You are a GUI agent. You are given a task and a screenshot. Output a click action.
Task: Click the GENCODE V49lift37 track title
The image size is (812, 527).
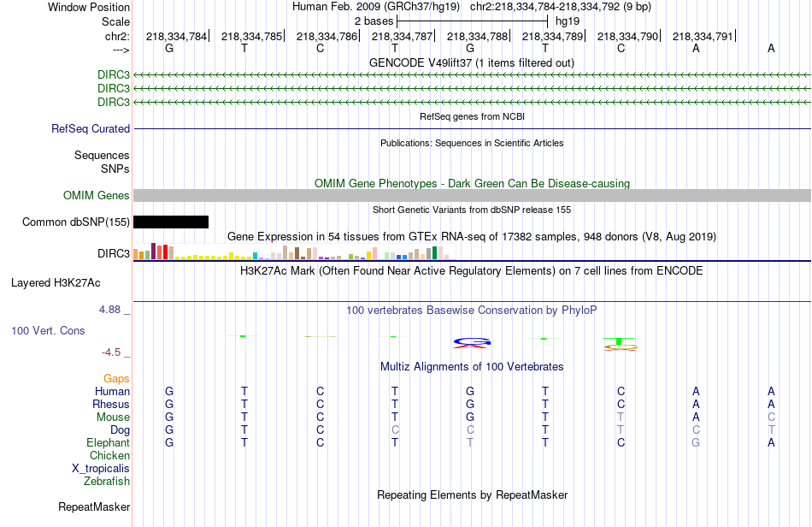[472, 62]
